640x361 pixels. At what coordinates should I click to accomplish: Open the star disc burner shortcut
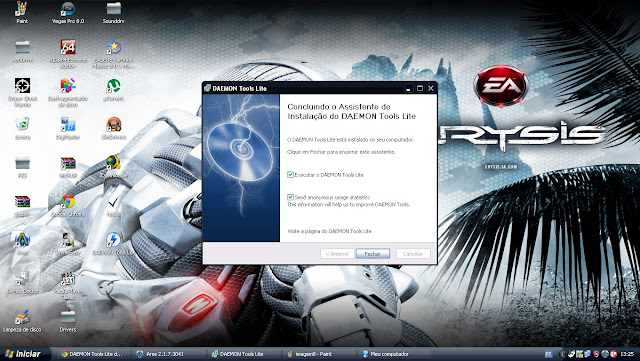pos(113,47)
